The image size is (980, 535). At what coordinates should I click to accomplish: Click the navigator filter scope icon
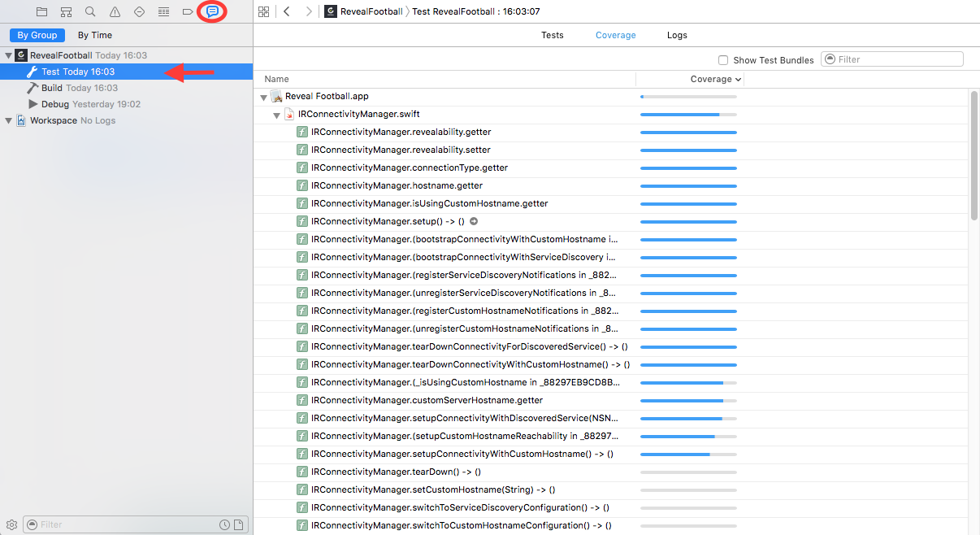[33, 524]
